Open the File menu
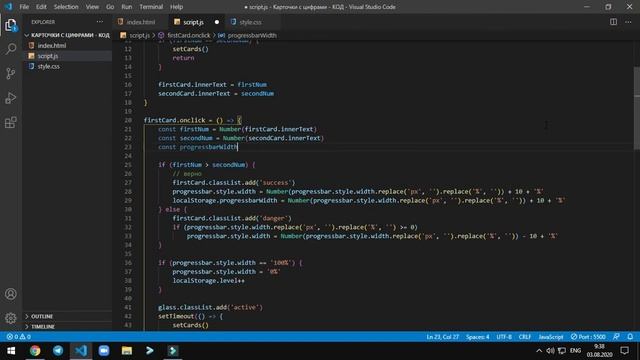This screenshot has height=360, width=640. click(24, 7)
